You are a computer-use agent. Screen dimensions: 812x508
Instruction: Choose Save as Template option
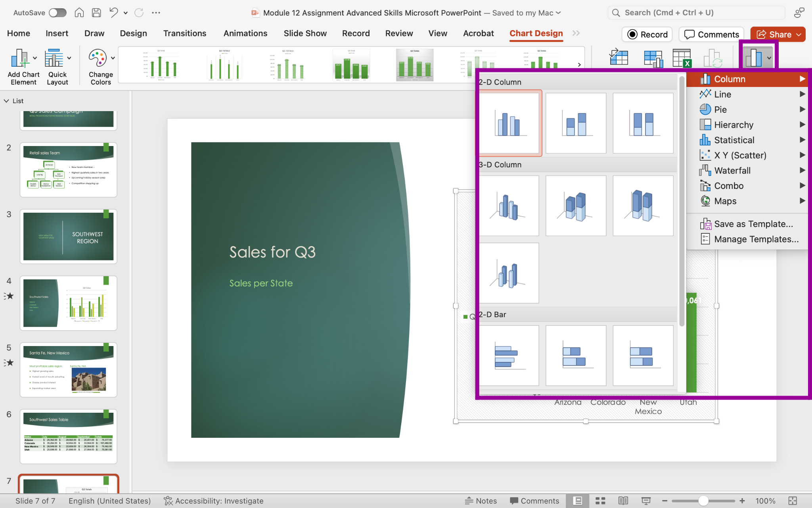click(x=747, y=224)
